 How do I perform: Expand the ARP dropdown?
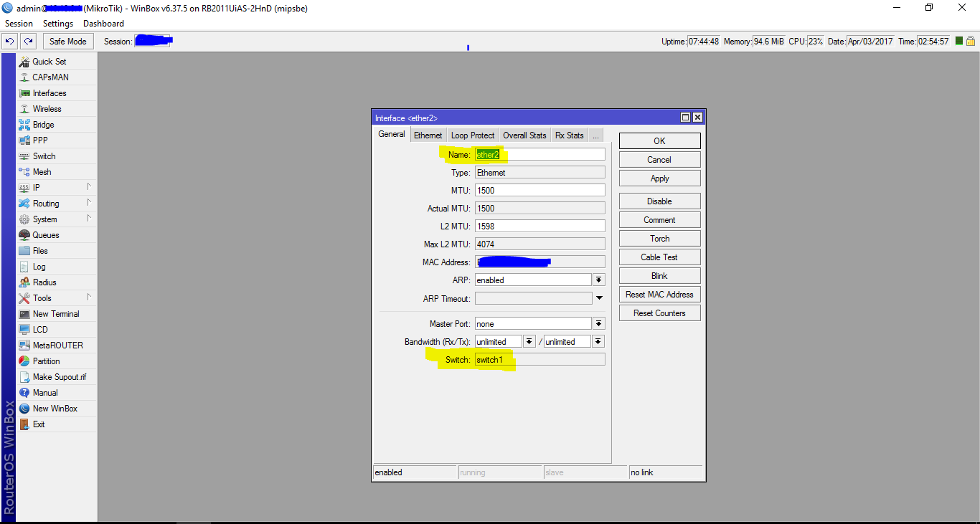[x=599, y=280]
